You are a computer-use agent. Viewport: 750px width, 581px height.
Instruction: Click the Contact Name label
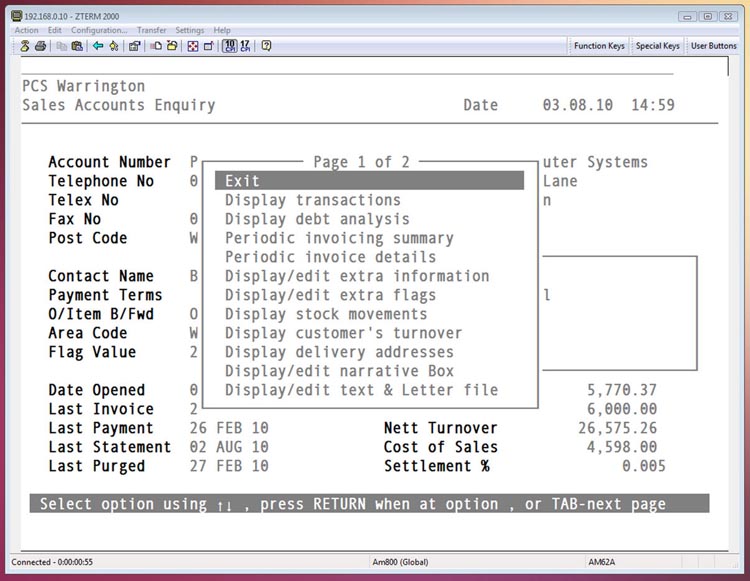click(101, 276)
